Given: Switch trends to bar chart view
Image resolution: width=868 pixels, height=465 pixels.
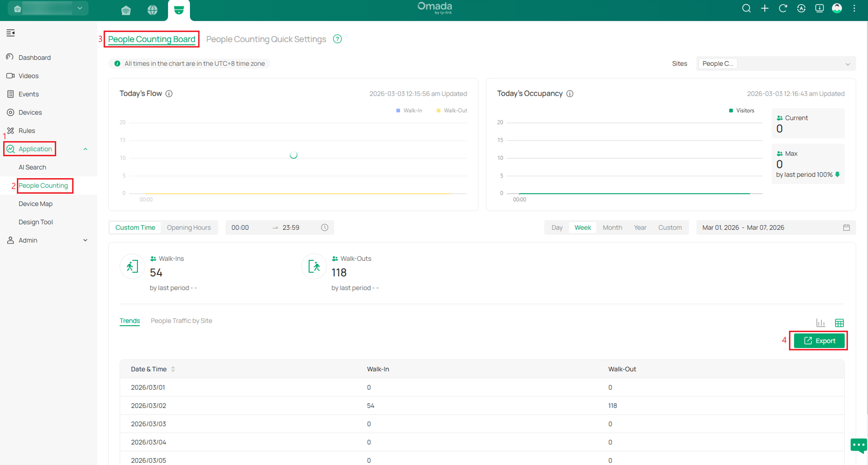Looking at the screenshot, I should [821, 323].
